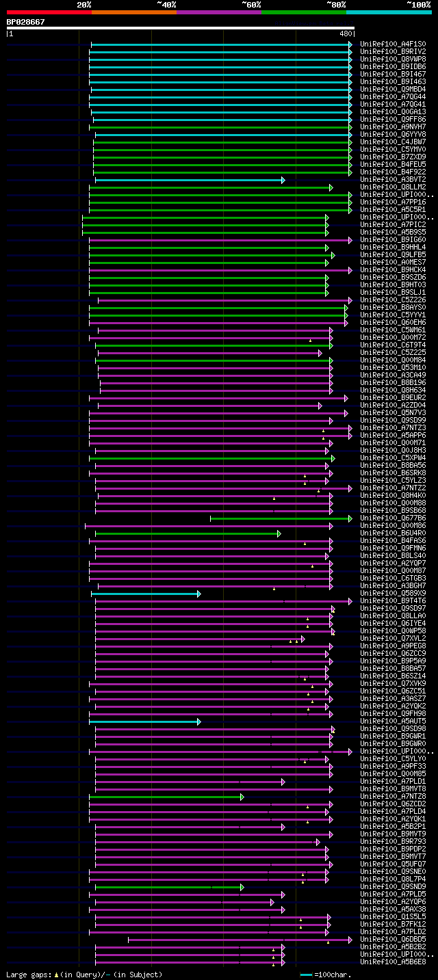Open hit UniRef100_Q9MBD4
The height and width of the screenshot is (980, 438).
(x=393, y=90)
